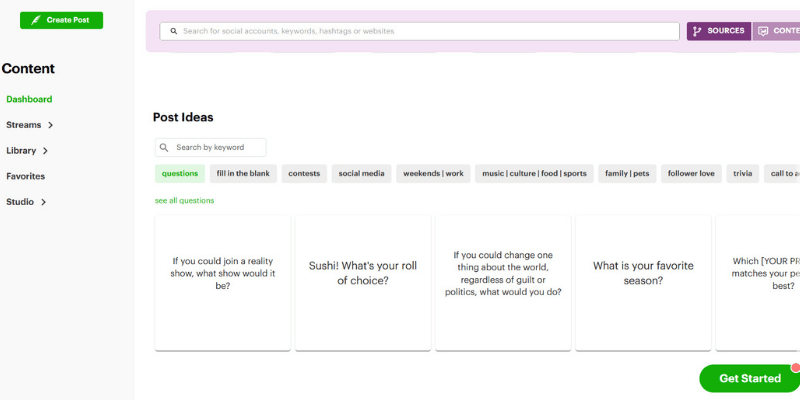
Task: Click the Sources branch icon
Action: point(697,31)
